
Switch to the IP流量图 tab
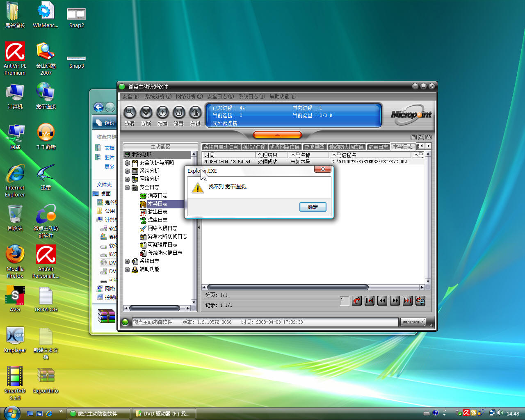[314, 147]
